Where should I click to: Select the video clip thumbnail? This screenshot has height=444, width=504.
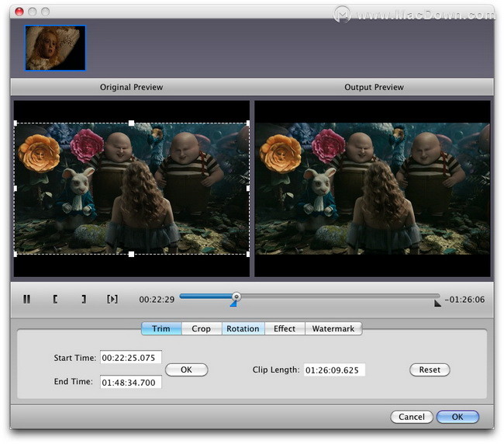pyautogui.click(x=55, y=47)
